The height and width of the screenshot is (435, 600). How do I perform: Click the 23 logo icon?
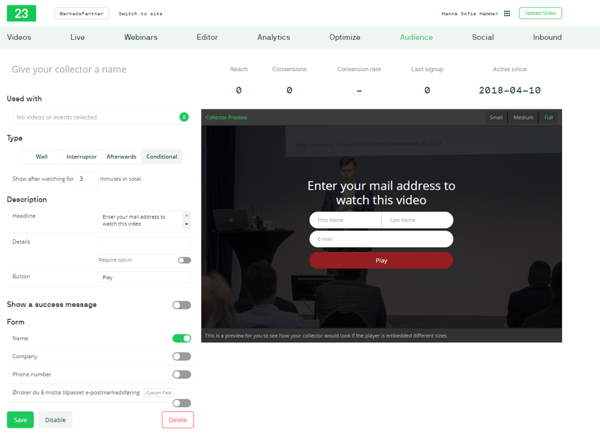(20, 13)
